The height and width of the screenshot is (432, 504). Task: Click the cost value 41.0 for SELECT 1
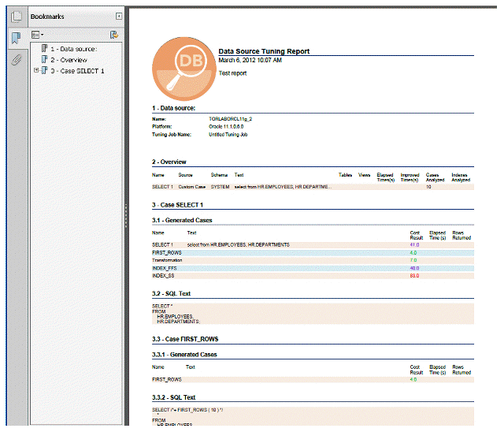pyautogui.click(x=415, y=245)
